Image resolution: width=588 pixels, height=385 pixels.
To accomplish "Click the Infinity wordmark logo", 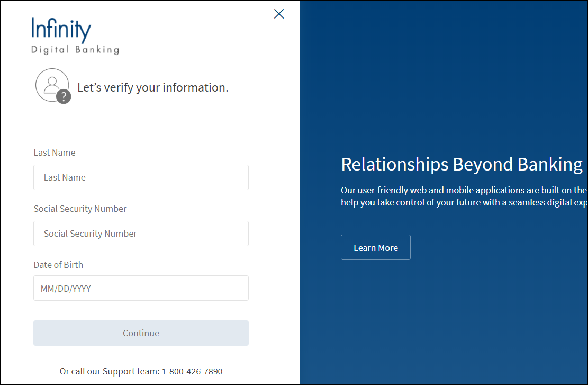I will pos(61,30).
